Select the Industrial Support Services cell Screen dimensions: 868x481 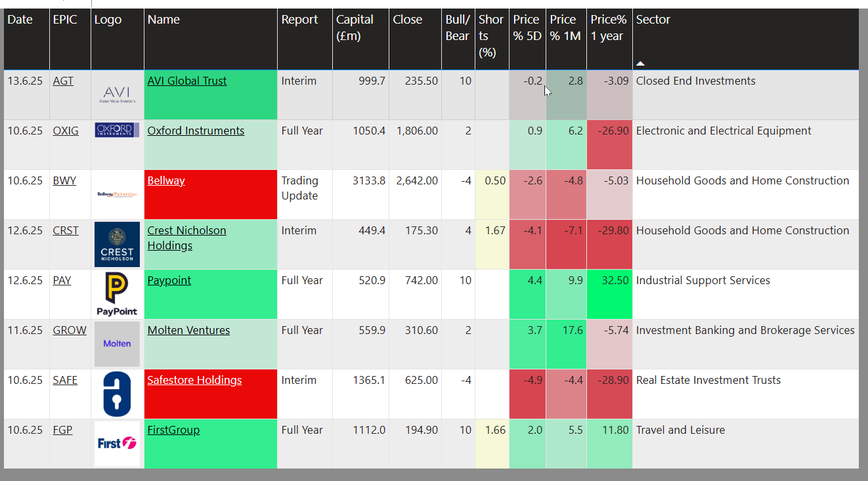tap(746, 294)
